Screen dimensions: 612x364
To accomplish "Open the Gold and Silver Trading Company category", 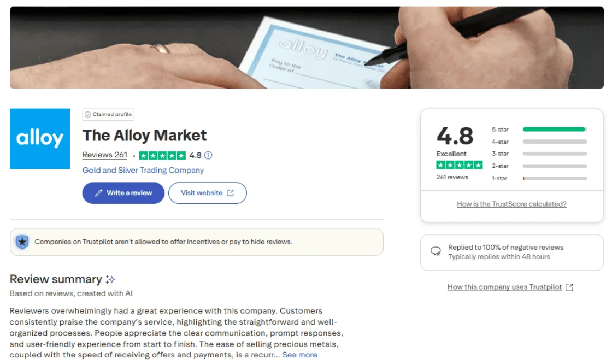I will point(143,170).
